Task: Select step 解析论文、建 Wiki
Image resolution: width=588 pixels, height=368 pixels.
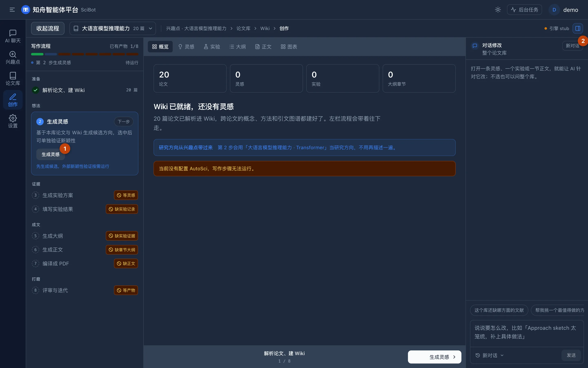Action: click(85, 90)
